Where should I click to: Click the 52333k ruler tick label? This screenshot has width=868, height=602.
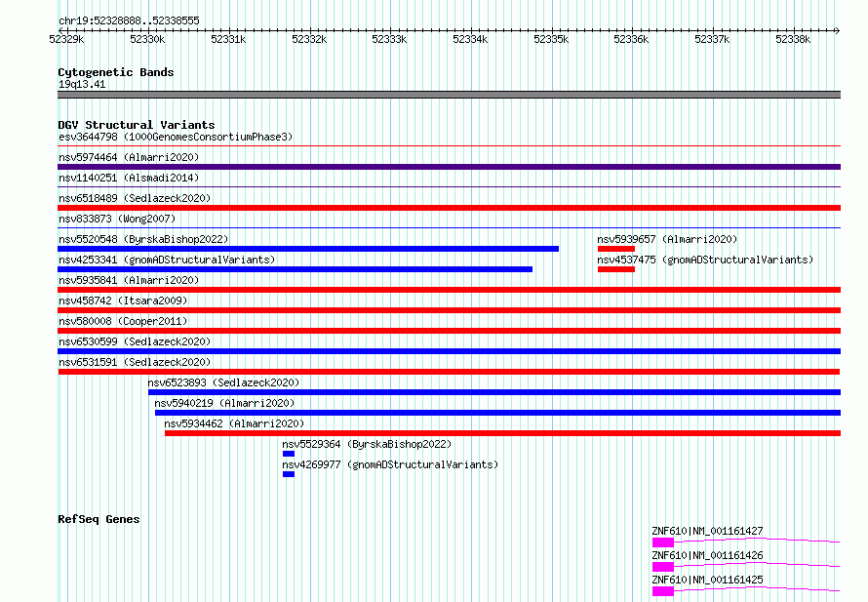tap(389, 39)
